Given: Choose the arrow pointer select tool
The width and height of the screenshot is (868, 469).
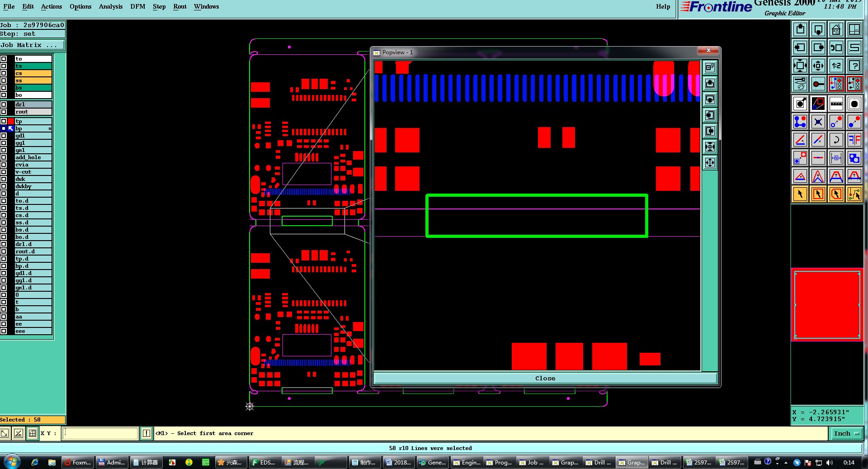Looking at the screenshot, I should (800, 194).
